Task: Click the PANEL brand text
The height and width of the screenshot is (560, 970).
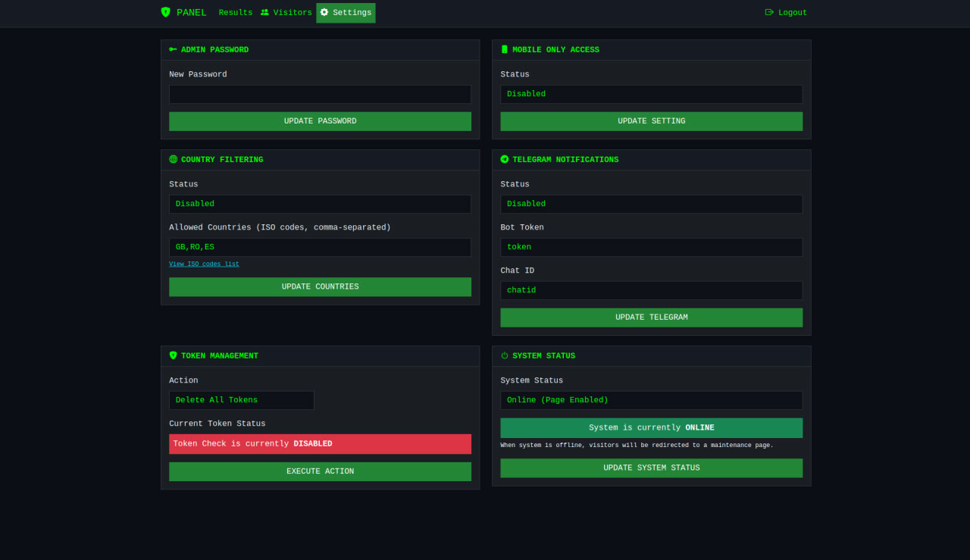Action: tap(192, 13)
